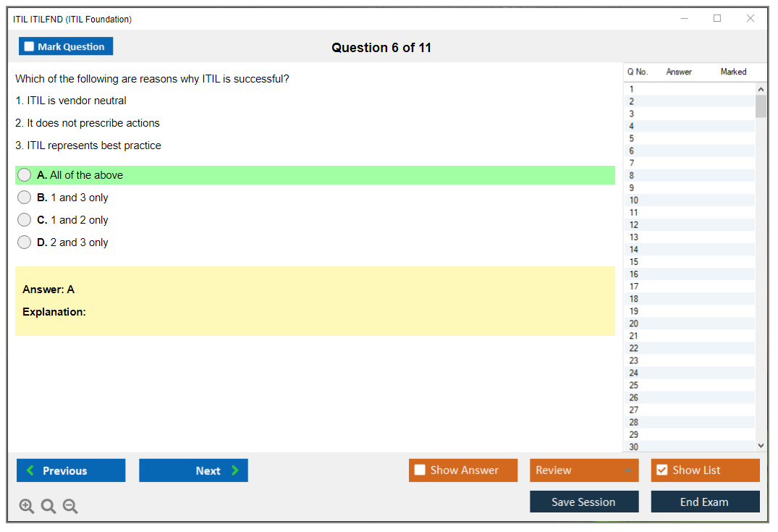Click the reset zoom magnifier icon
This screenshot has width=778, height=532.
48,506
